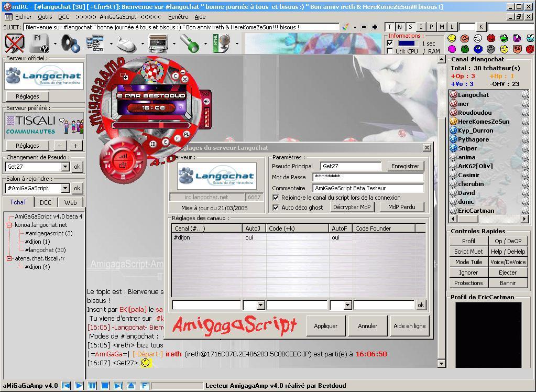This screenshot has width=536, height=392.
Task: Open dropdown arrow next to mouse icon
Action: (x=143, y=44)
